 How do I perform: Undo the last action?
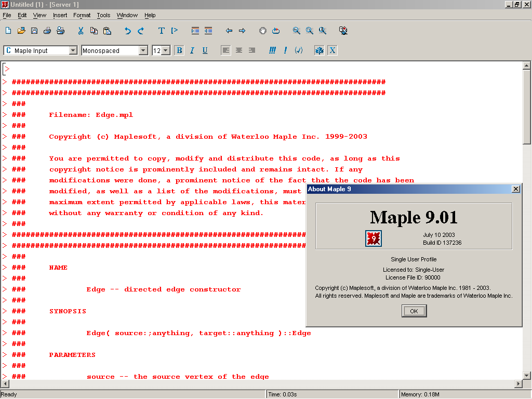[127, 31]
